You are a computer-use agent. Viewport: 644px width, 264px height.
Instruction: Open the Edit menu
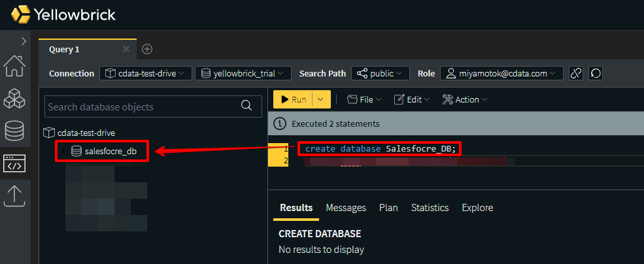tap(411, 99)
